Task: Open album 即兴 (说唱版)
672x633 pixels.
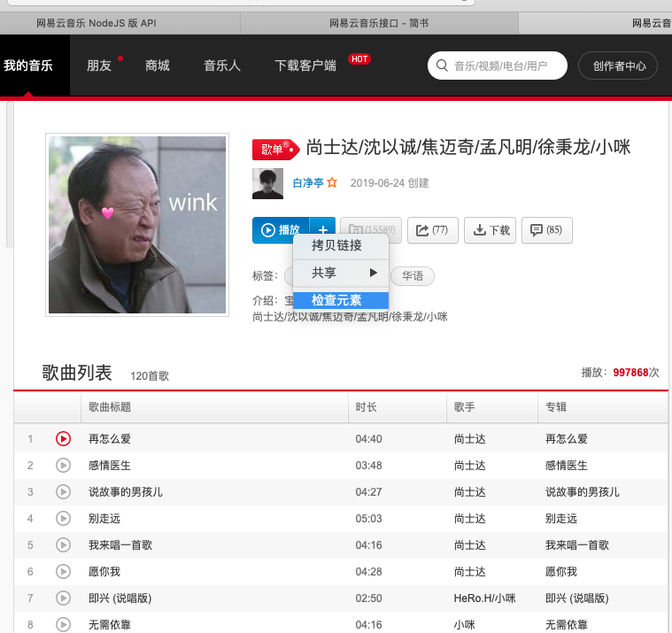Action: [x=577, y=598]
